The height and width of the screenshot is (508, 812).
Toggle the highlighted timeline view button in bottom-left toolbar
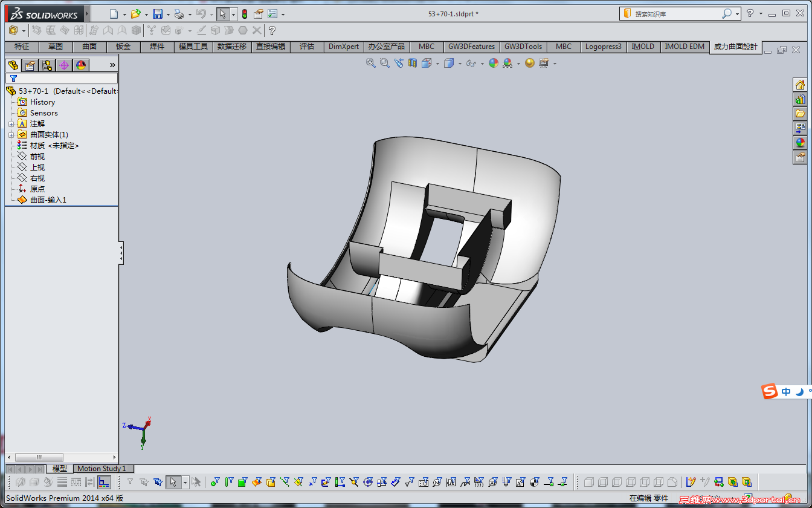pos(104,482)
